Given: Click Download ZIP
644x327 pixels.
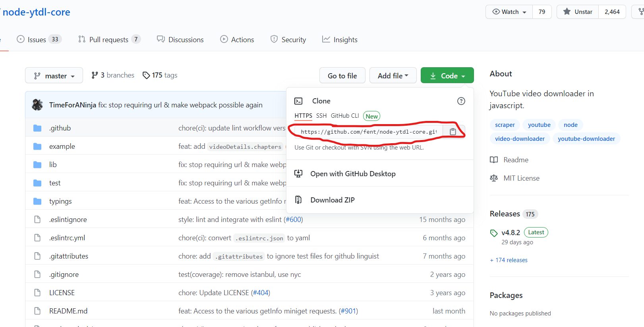Looking at the screenshot, I should [380, 200].
